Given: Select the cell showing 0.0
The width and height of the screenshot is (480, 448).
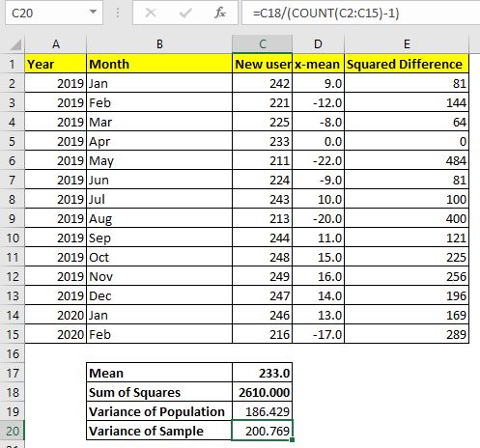Looking at the screenshot, I should pyautogui.click(x=318, y=141).
